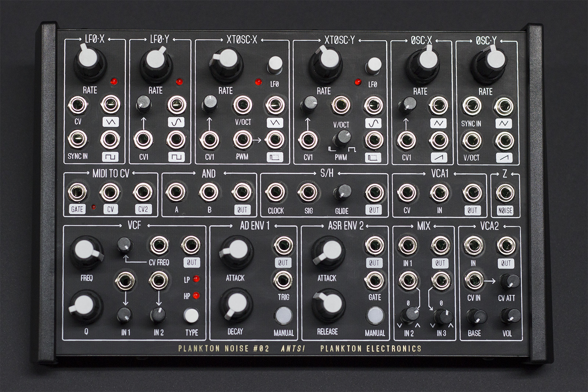Click the S/H CLOCK jack
Viewport: 588px width, 392px height.
coord(275,193)
